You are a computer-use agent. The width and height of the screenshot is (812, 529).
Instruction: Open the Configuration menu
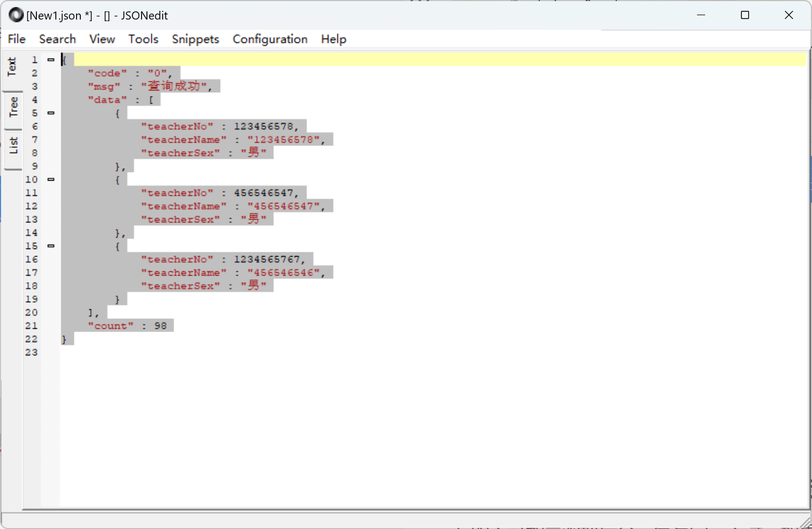tap(270, 39)
